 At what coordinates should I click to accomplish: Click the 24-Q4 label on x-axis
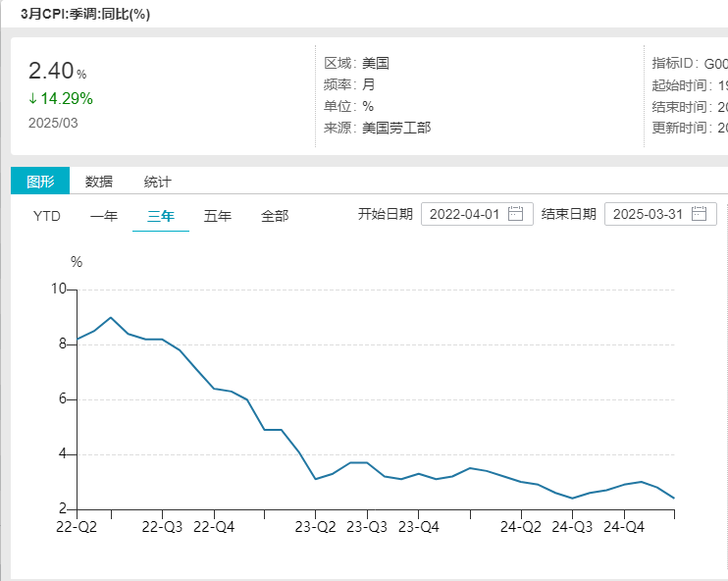pyautogui.click(x=623, y=526)
